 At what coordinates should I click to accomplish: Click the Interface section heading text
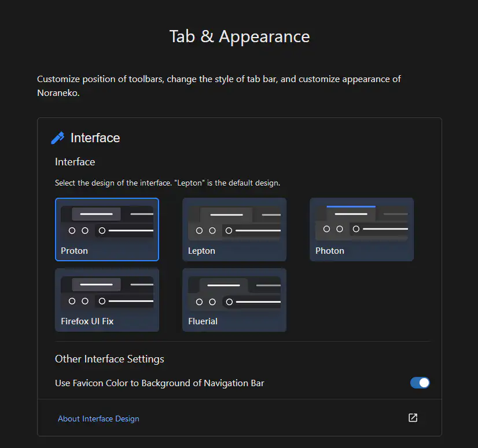point(95,138)
